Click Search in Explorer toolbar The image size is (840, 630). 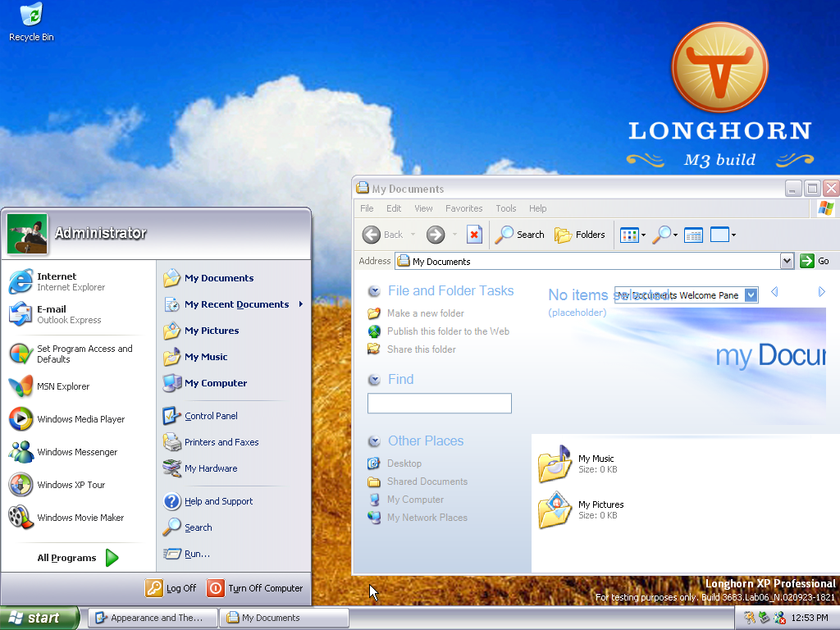point(519,235)
